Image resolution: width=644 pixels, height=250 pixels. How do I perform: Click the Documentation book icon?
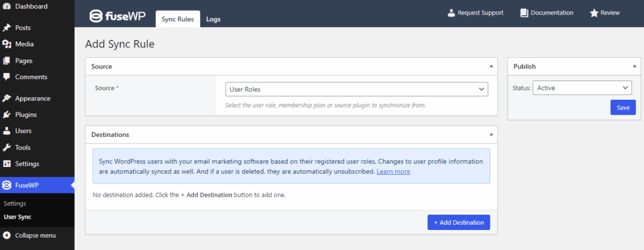coord(524,13)
